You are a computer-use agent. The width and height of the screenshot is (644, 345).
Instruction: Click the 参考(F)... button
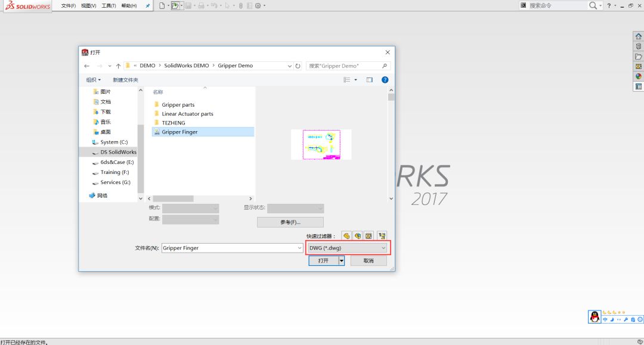290,222
